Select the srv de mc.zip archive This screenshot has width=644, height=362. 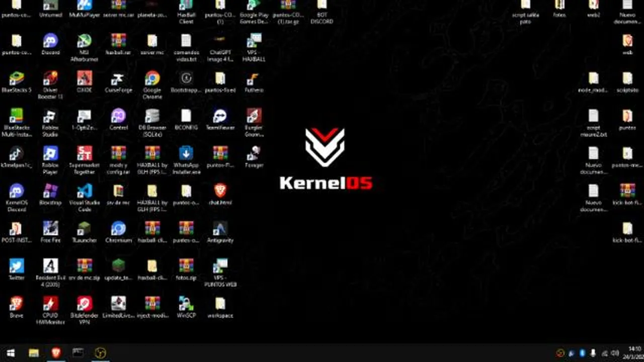pyautogui.click(x=84, y=269)
